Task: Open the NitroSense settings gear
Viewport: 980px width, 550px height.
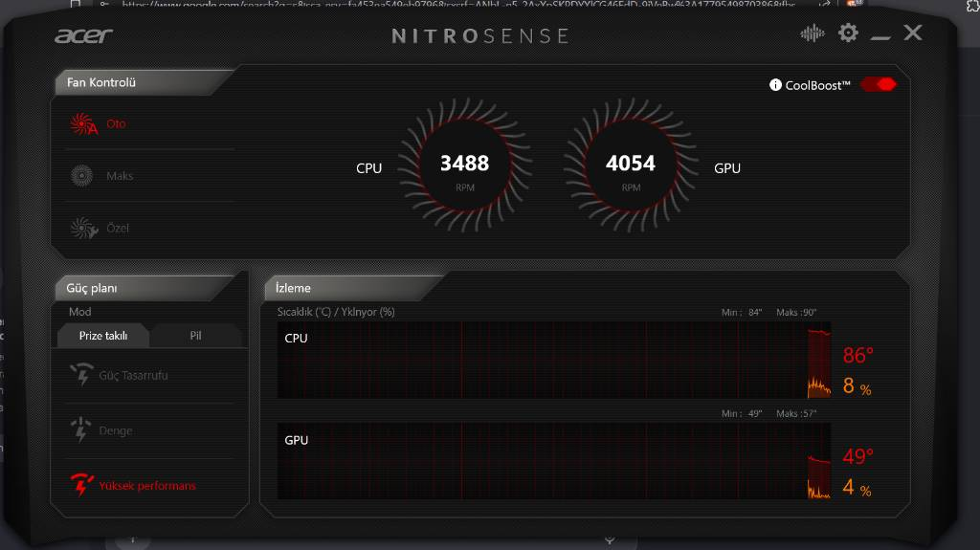Action: tap(848, 33)
